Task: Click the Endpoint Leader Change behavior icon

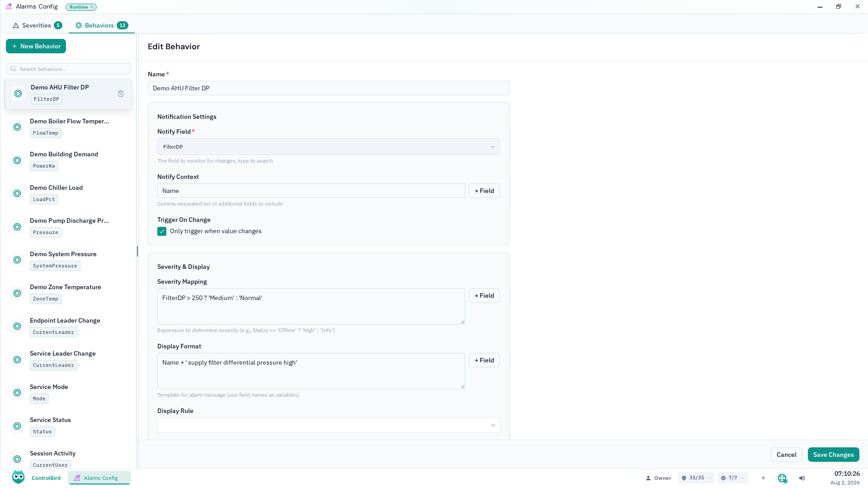Action: tap(17, 326)
